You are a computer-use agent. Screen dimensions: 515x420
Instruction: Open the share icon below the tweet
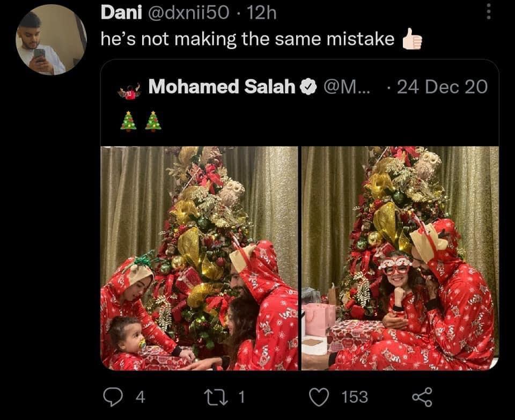[x=421, y=397]
